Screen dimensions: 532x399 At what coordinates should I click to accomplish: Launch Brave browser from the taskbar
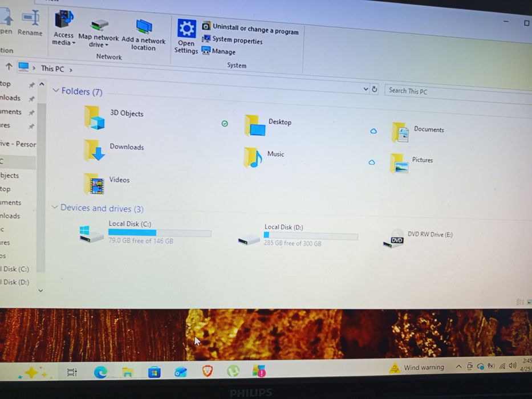pyautogui.click(x=208, y=371)
